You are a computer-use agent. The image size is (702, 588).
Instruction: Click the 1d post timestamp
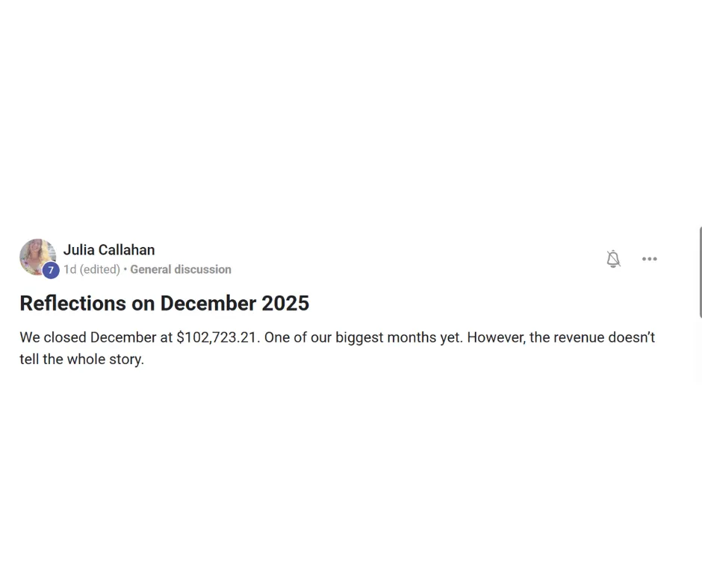pyautogui.click(x=69, y=269)
